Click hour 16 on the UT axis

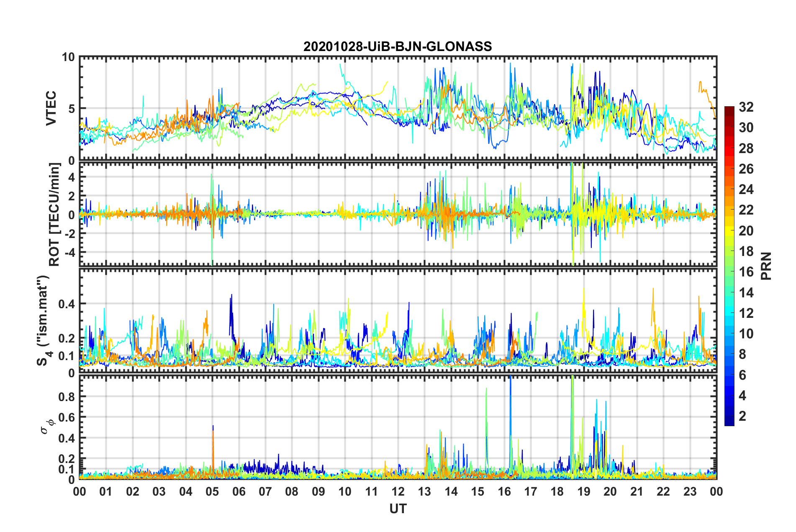[x=504, y=491]
